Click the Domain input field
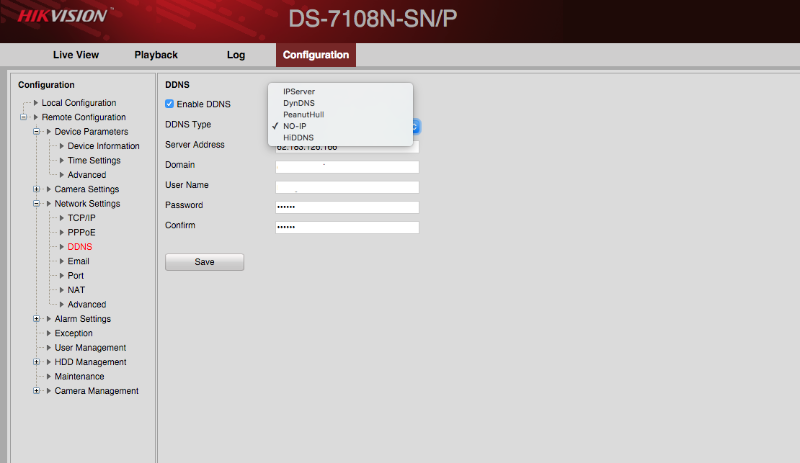The image size is (800, 463). (x=347, y=167)
